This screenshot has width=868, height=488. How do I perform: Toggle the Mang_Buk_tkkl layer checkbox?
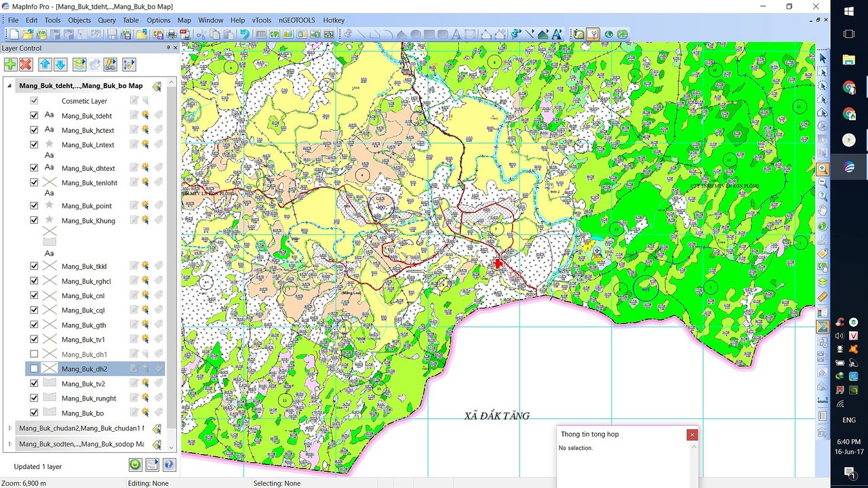coord(34,266)
